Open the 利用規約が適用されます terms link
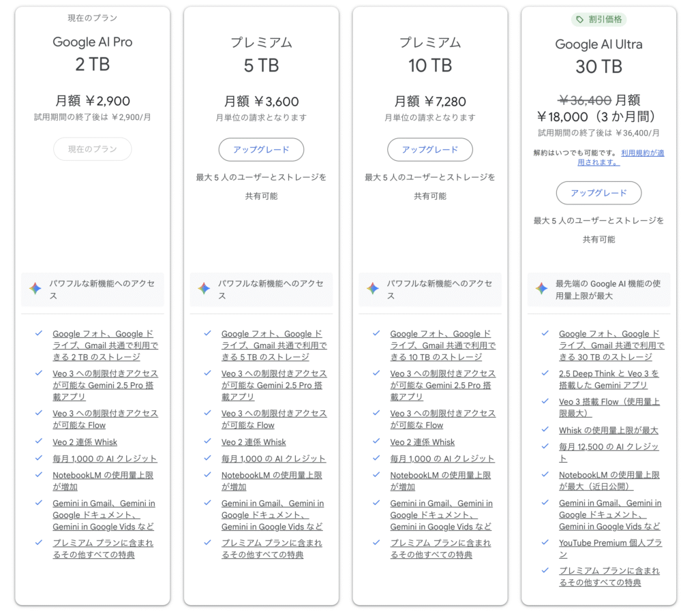The height and width of the screenshot is (616, 698). click(x=620, y=157)
